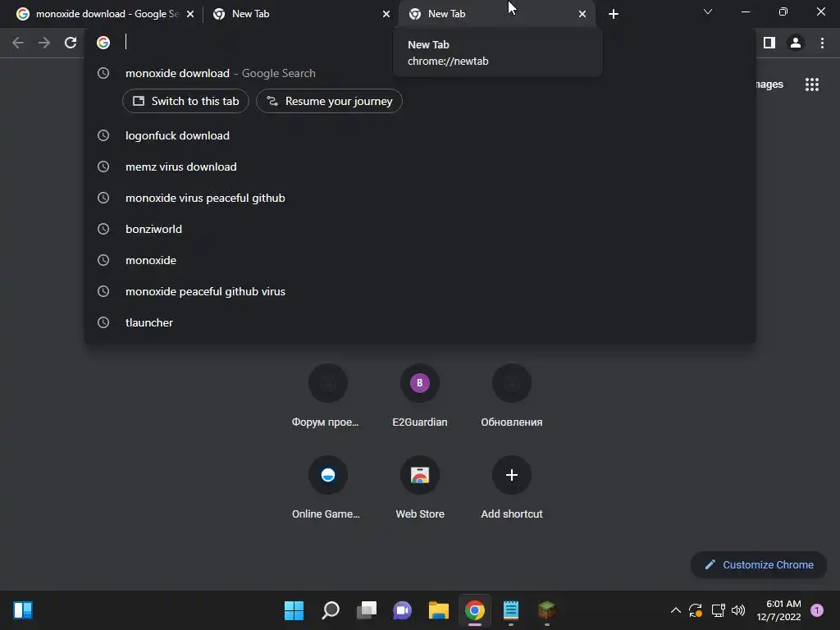Click the Chrome taskbar icon
The image size is (840, 630).
(x=475, y=610)
